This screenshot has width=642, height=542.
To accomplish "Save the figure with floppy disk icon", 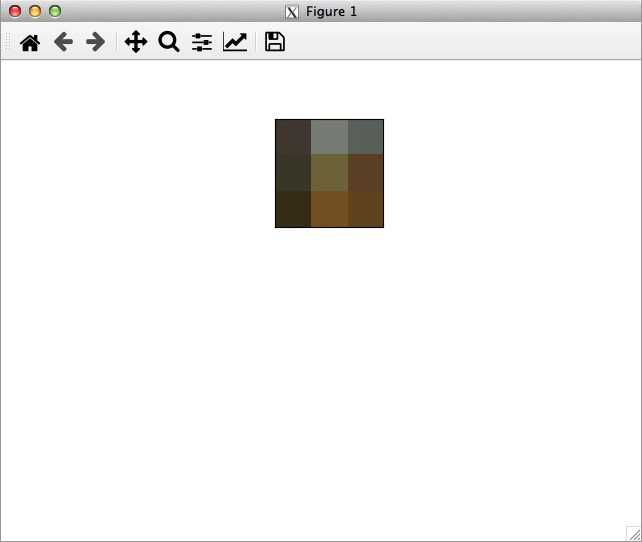I will [274, 42].
